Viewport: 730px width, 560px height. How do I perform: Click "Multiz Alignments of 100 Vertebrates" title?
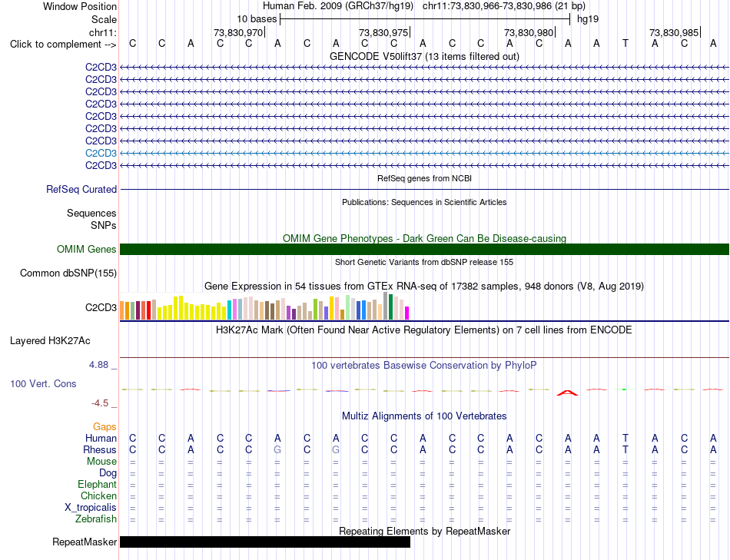pos(424,416)
